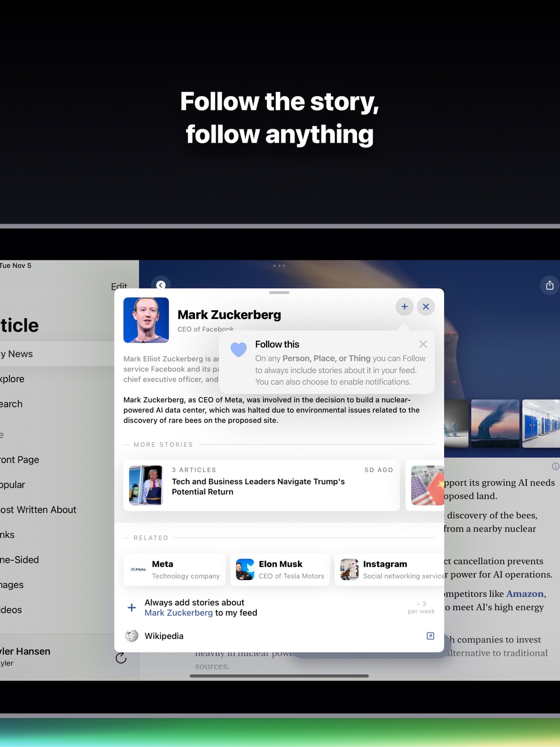This screenshot has height=747, width=560.
Task: Select Front Page in the sidebar
Action: 57,459
